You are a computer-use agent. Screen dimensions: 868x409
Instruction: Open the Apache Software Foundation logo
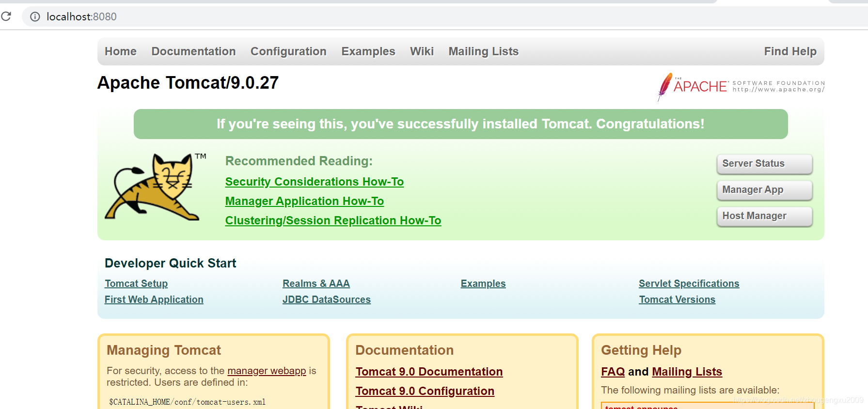[x=741, y=86]
